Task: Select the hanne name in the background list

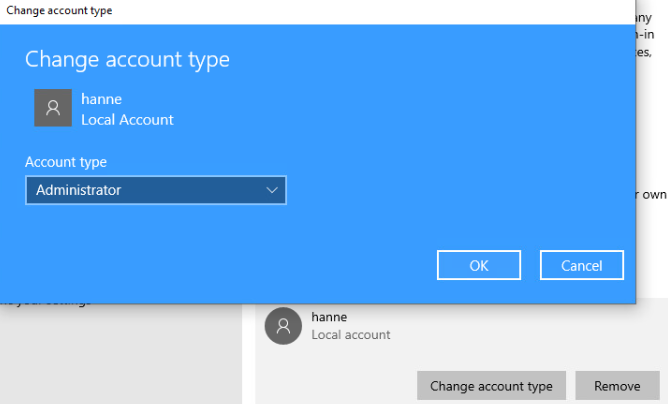Action: pyautogui.click(x=329, y=316)
